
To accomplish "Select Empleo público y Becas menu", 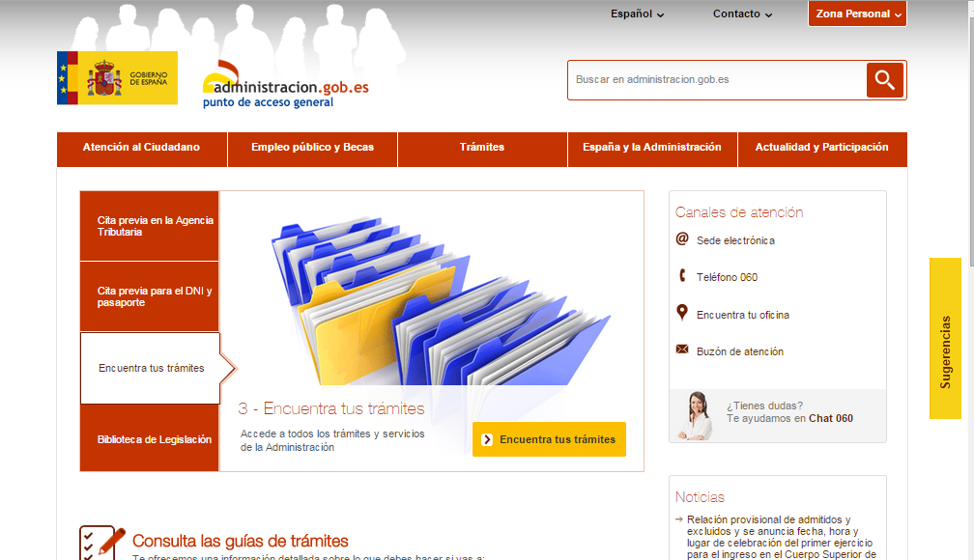I will [312, 148].
